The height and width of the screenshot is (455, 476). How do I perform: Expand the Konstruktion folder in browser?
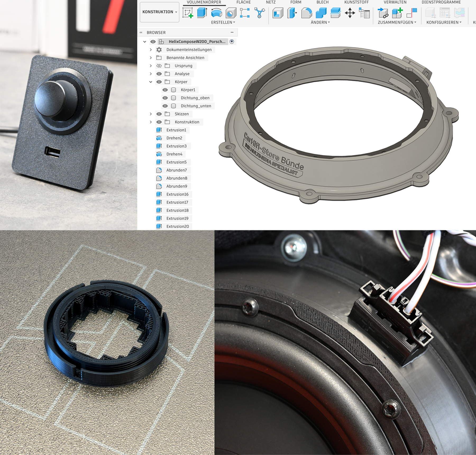tap(151, 122)
